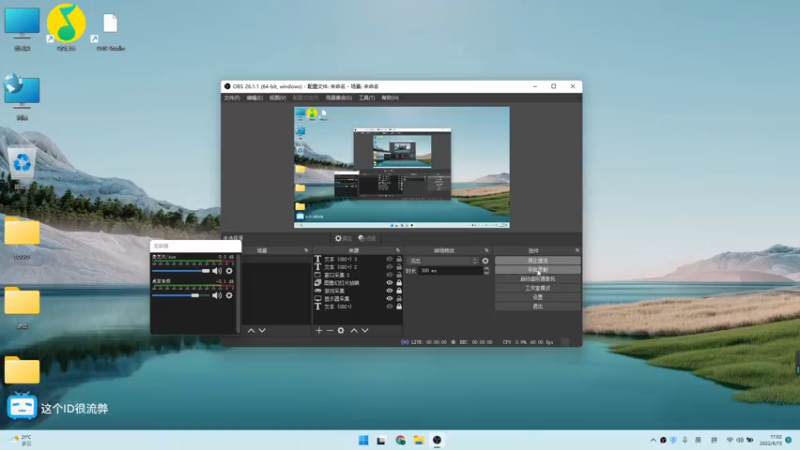Viewport: 800px width, 450px height.
Task: Unlock the 图像幻灯片放映 source
Action: click(399, 283)
